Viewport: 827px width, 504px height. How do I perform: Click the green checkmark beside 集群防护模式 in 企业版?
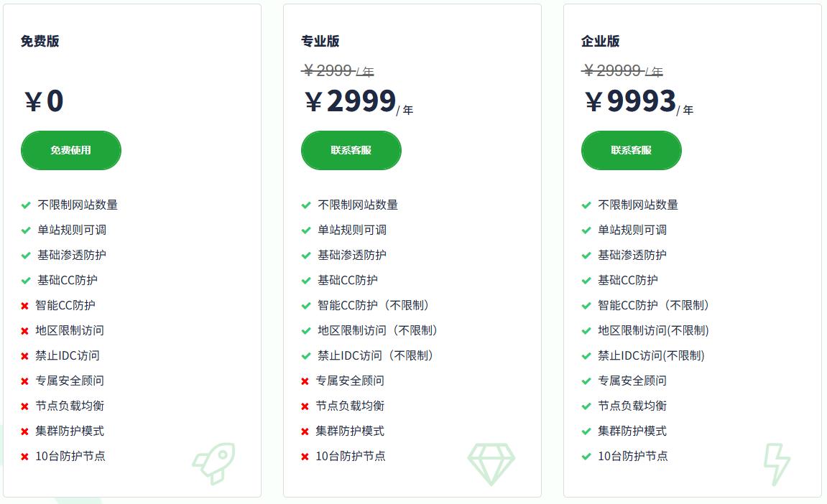click(x=587, y=431)
